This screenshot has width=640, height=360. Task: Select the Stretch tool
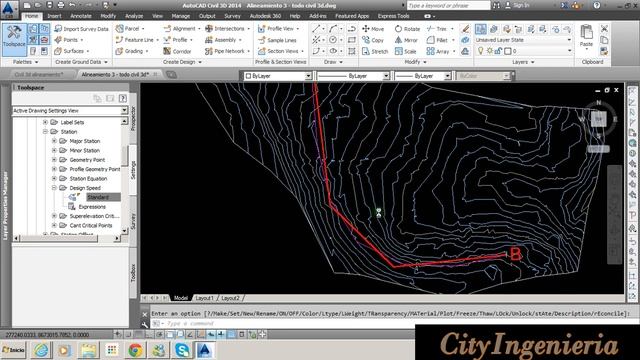[x=375, y=51]
